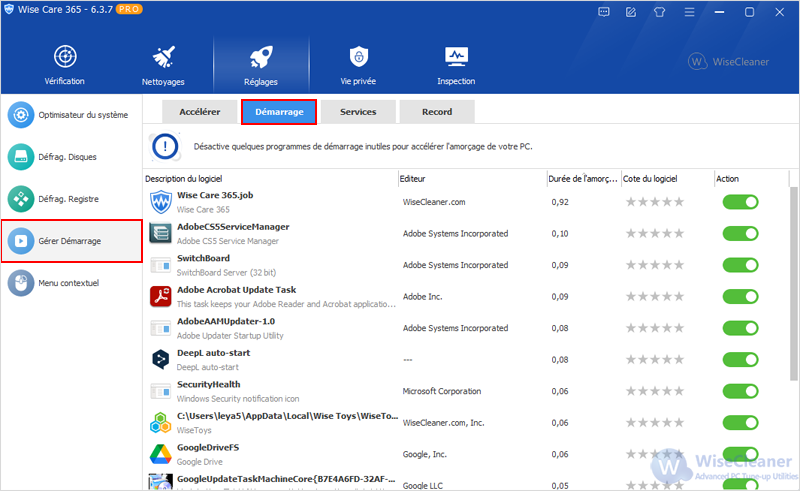Select Gérer Démarrage in sidebar
The image size is (800, 491).
tap(71, 241)
